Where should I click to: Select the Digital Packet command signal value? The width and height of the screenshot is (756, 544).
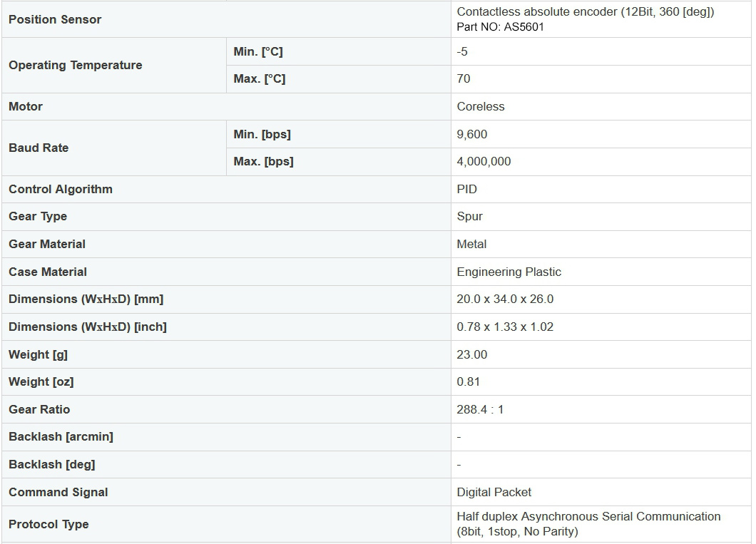[x=494, y=492]
